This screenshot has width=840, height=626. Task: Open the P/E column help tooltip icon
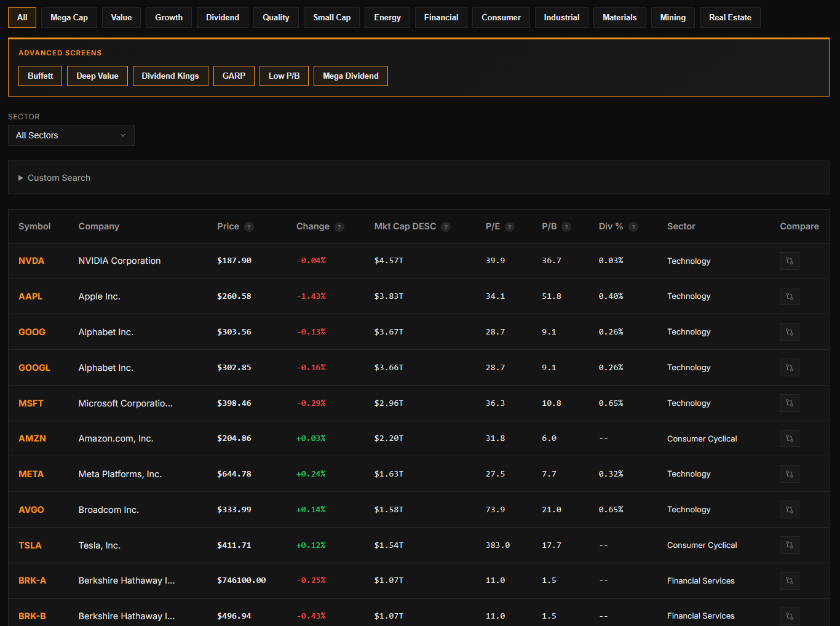pos(511,226)
